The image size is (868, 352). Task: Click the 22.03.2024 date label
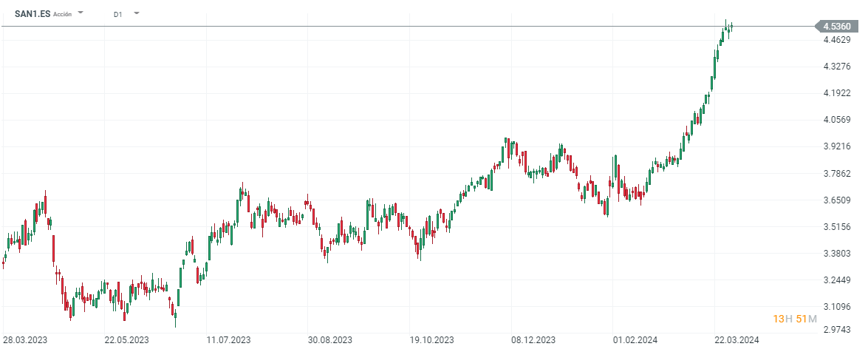(x=737, y=340)
